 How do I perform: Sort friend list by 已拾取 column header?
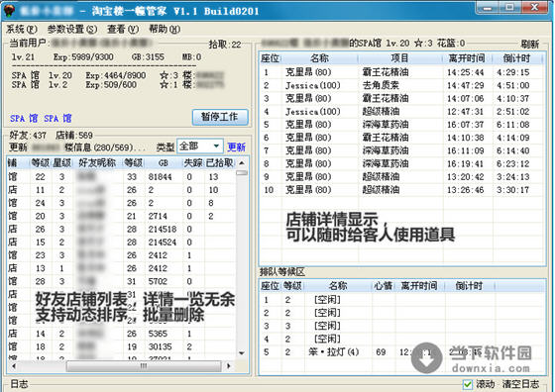pyautogui.click(x=219, y=163)
